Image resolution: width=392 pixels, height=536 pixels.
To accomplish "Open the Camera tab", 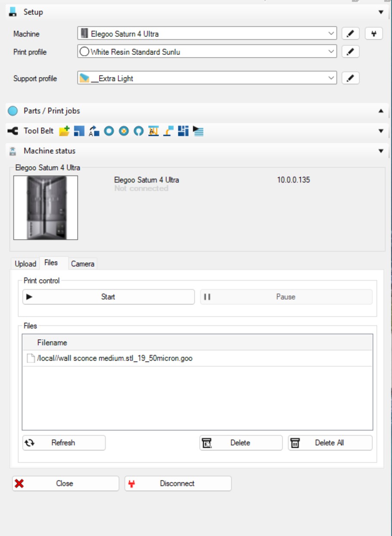I will (x=83, y=263).
